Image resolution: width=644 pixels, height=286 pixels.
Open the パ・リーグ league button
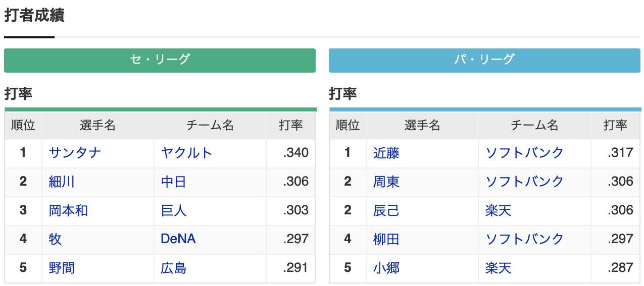[x=484, y=60]
